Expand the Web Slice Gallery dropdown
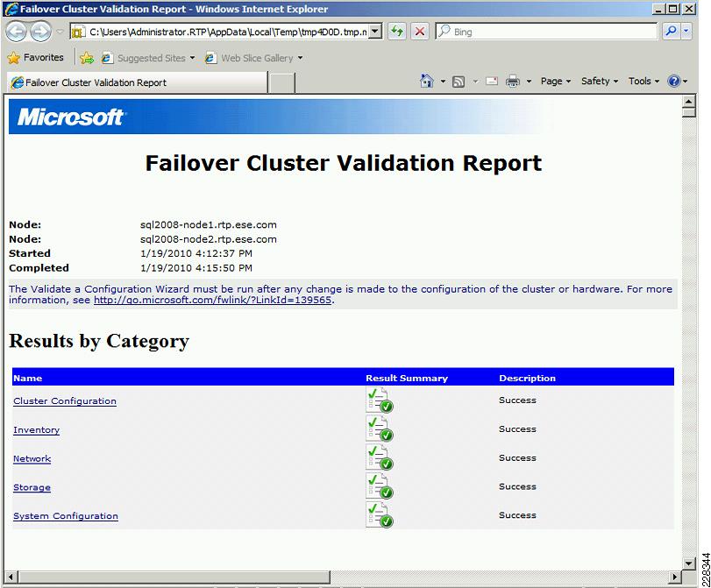 [300, 58]
